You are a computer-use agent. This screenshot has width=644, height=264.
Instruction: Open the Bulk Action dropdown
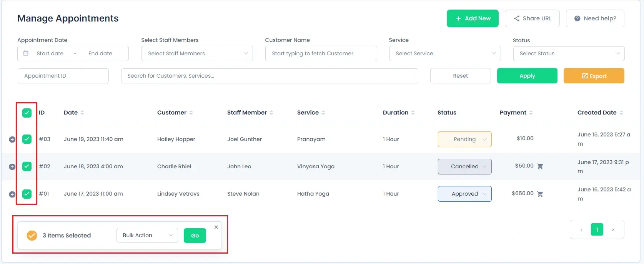pyautogui.click(x=147, y=235)
